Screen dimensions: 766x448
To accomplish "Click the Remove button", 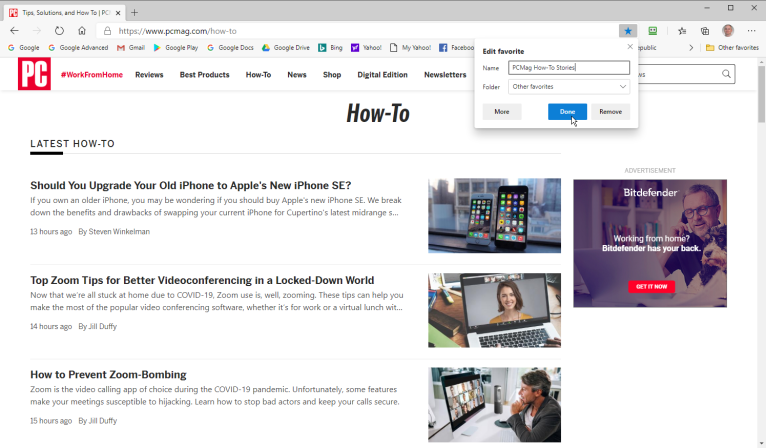I will (611, 111).
